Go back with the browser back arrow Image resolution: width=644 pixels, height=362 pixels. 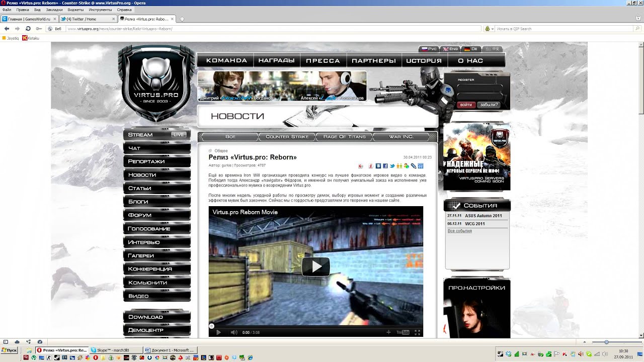tap(7, 29)
